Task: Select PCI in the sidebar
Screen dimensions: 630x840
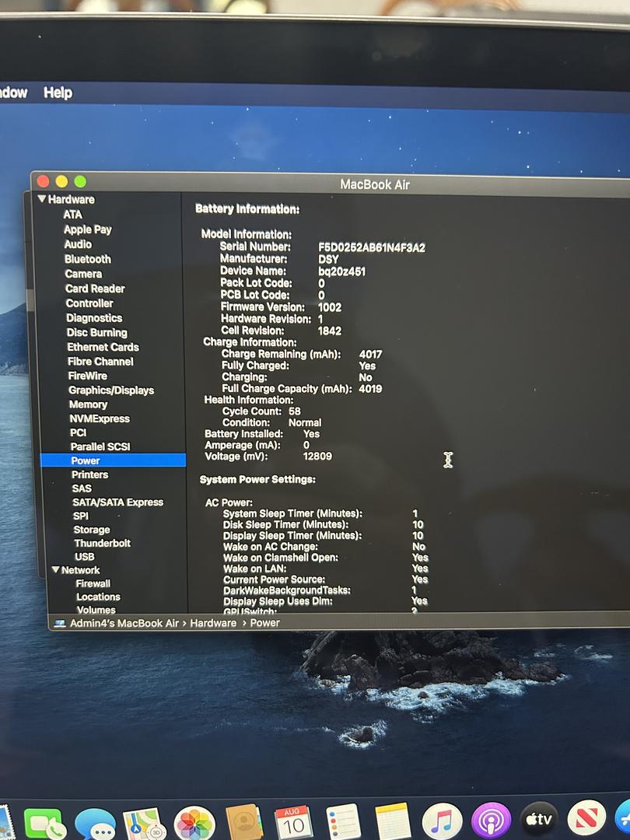Action: [x=79, y=433]
